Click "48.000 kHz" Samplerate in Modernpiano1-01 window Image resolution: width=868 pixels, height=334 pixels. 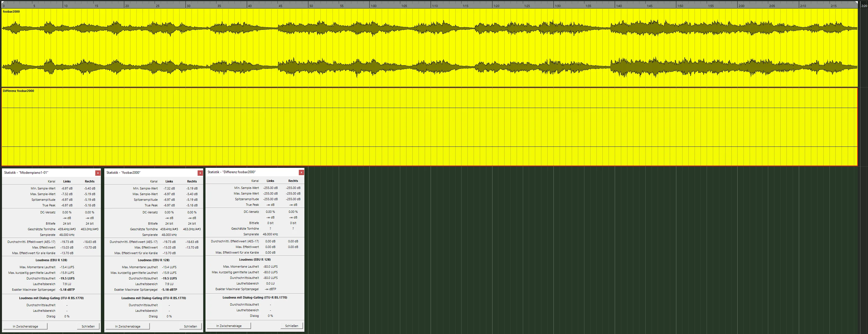tap(67, 234)
